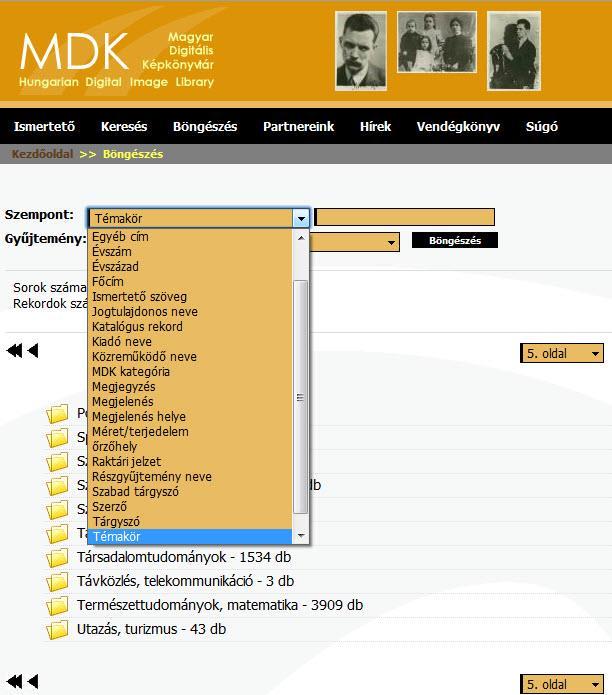Open Társadalomtudományok - 1534 db link

[184, 557]
